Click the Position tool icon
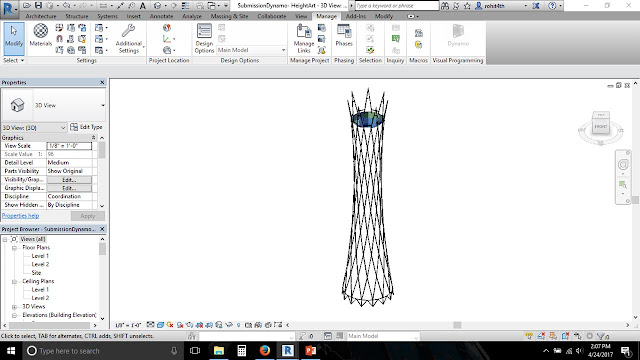The height and width of the screenshot is (360, 640). (x=167, y=50)
